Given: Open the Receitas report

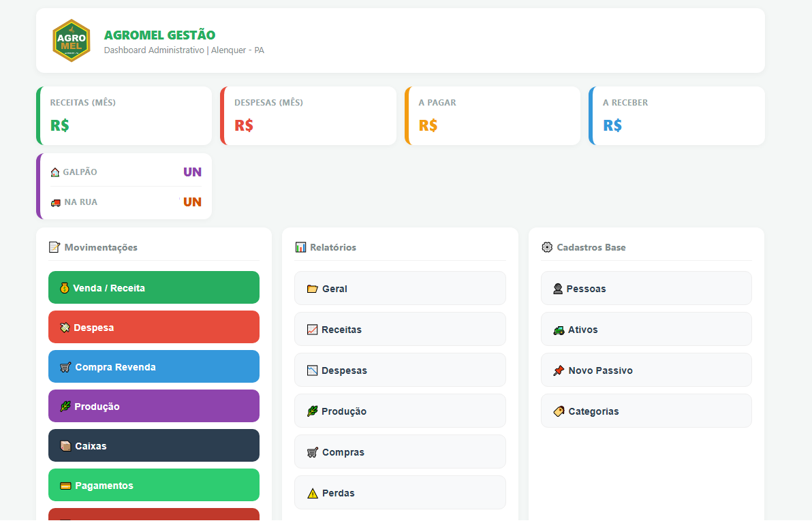Looking at the screenshot, I should [400, 330].
